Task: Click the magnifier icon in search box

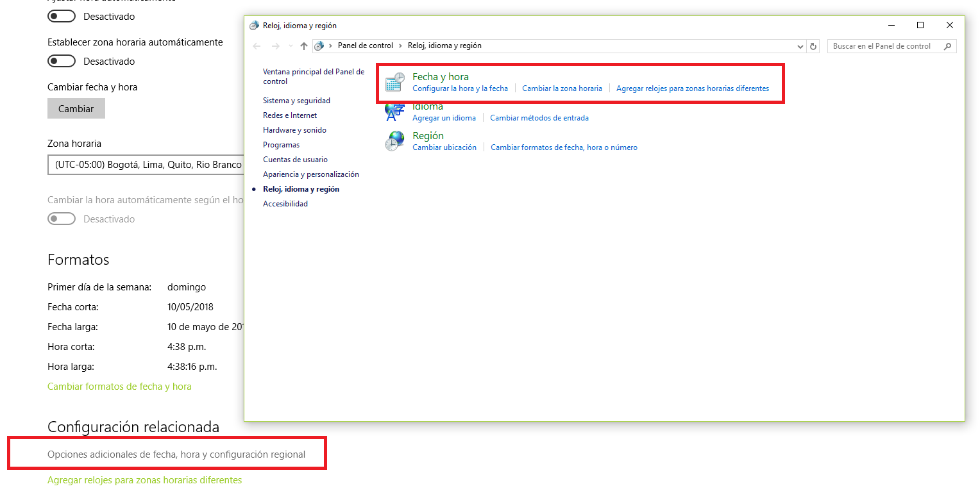Action: [x=947, y=46]
